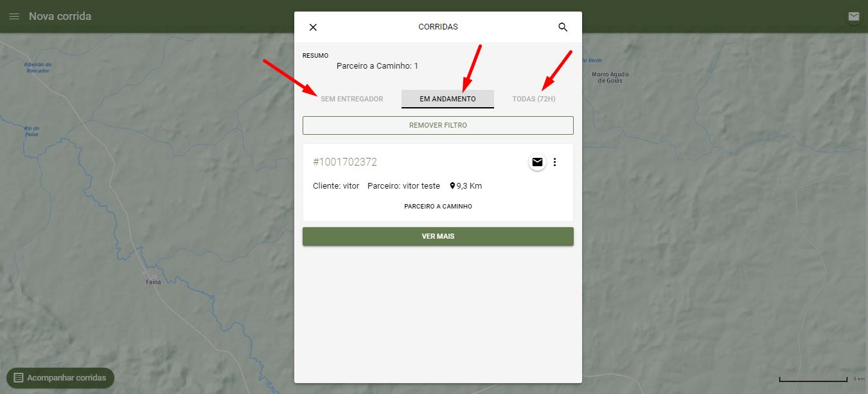Click Parceiro a Caminho: 1 summary
Image resolution: width=868 pixels, height=394 pixels.
[x=377, y=66]
